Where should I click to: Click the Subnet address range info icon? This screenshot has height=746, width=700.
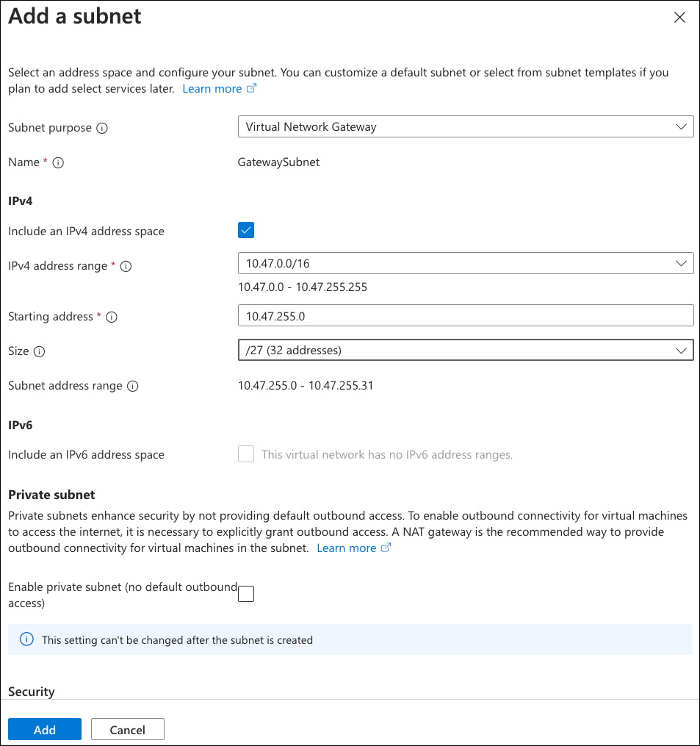coord(133,387)
